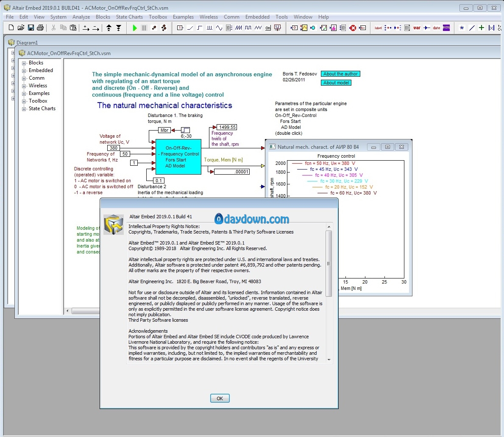
Task: Start simulation with the green Go arrow
Action: (135, 28)
